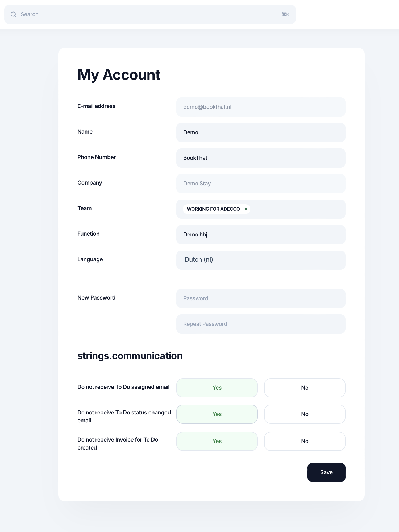The width and height of the screenshot is (399, 532).
Task: Choose Yes for status changed email
Action: point(217,414)
